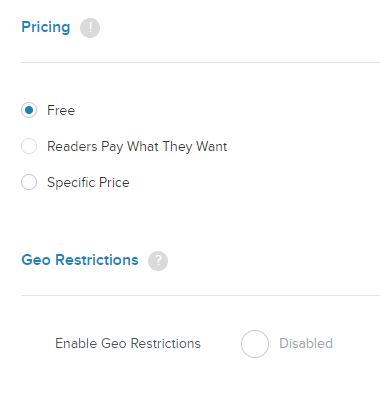Viewport: 380px width, 395px height.
Task: Toggle the Enable Geo Restrictions switch
Action: click(255, 344)
